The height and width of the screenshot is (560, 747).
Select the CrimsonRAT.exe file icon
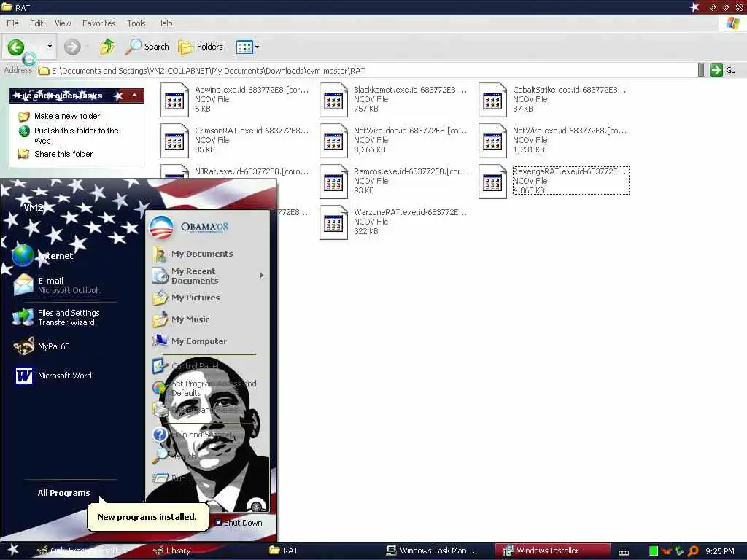174,141
